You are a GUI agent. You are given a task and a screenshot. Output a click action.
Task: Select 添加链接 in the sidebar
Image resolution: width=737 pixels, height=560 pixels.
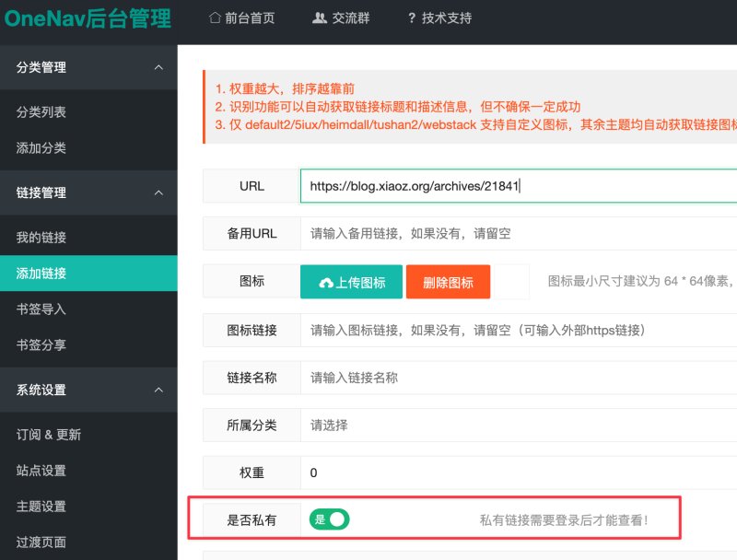[88, 273]
